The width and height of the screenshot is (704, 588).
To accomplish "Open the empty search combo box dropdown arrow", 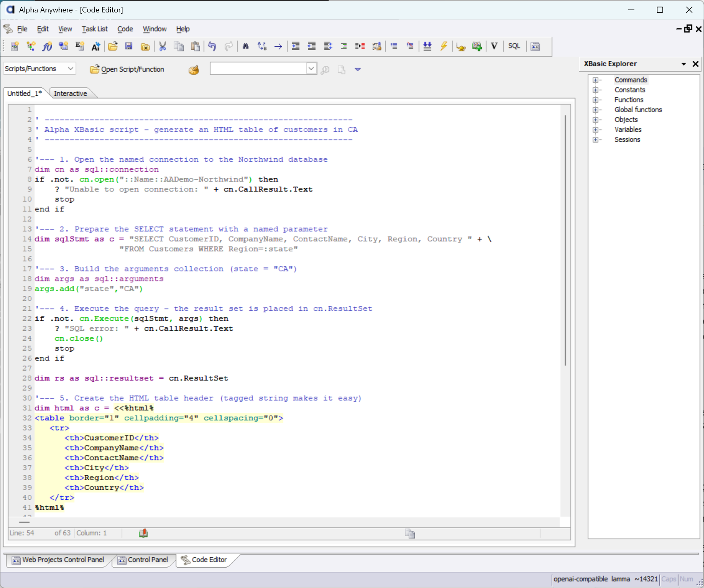I will coord(312,68).
